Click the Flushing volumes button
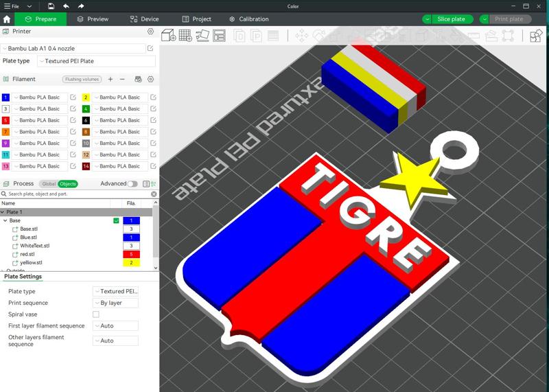 (x=82, y=79)
